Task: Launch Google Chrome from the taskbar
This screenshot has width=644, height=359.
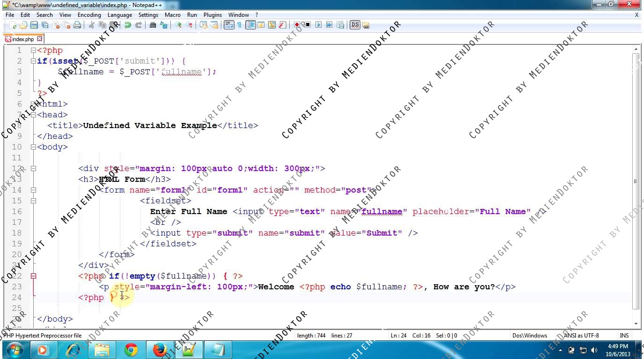Action: tap(131, 350)
